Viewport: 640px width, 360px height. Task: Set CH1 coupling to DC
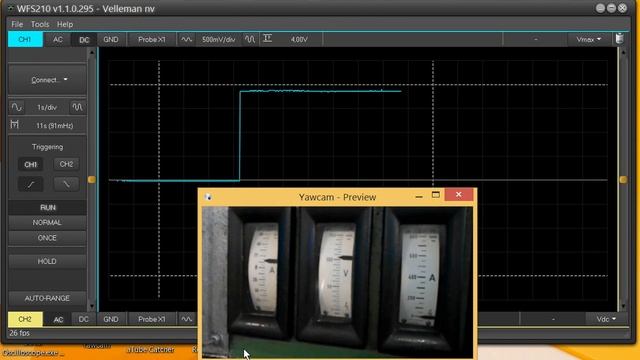pyautogui.click(x=84, y=40)
